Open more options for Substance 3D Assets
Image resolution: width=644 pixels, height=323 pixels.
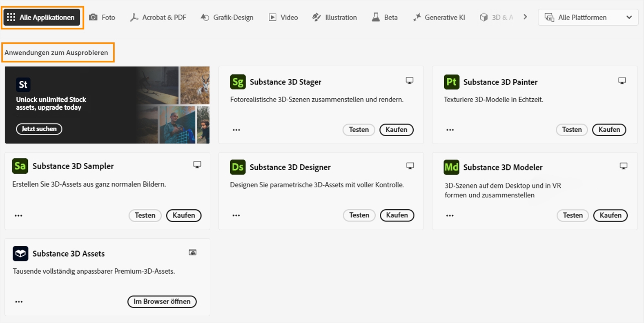point(19,302)
